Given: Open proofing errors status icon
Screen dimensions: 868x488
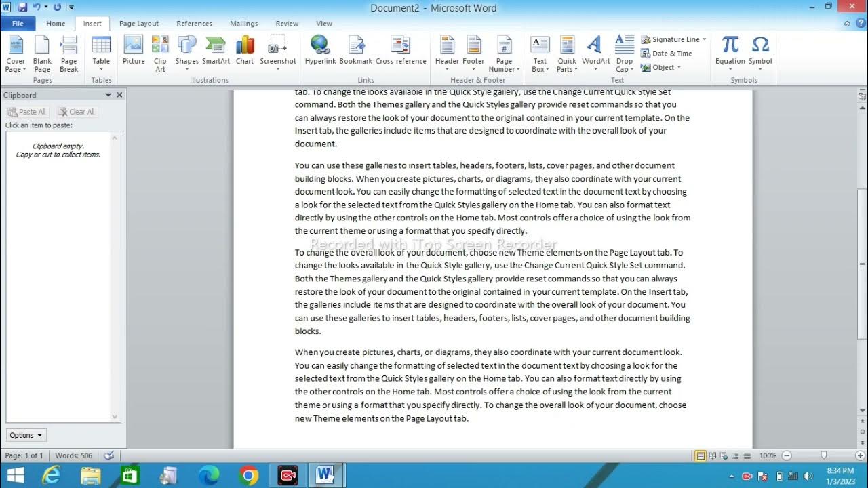Looking at the screenshot, I should (108, 455).
